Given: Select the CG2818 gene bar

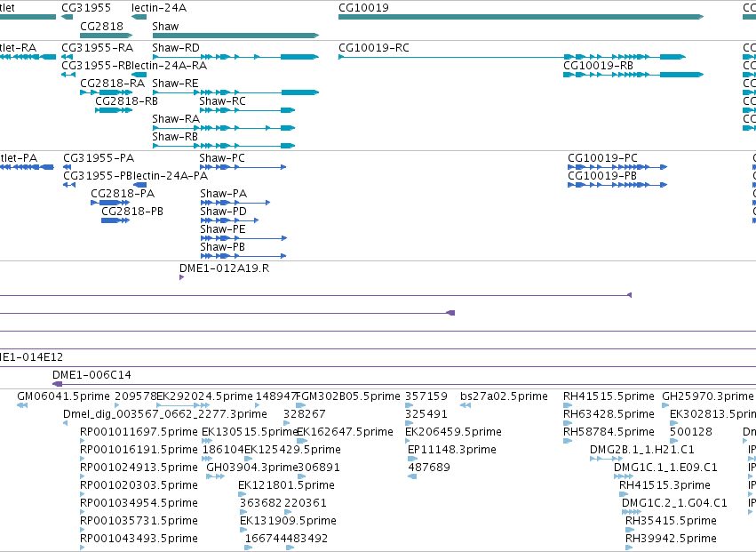Looking at the screenshot, I should click(106, 36).
